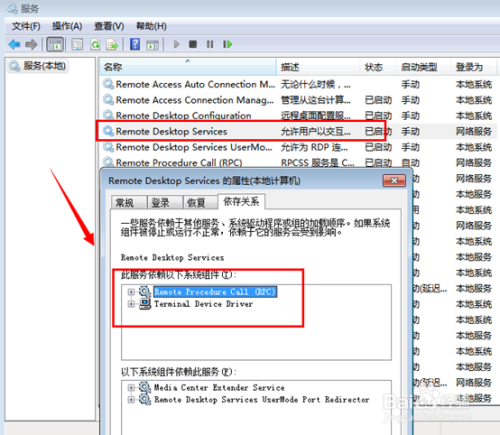Click the Stop service square icon
Image resolution: width=500 pixels, height=435 pixels.
pos(193,44)
